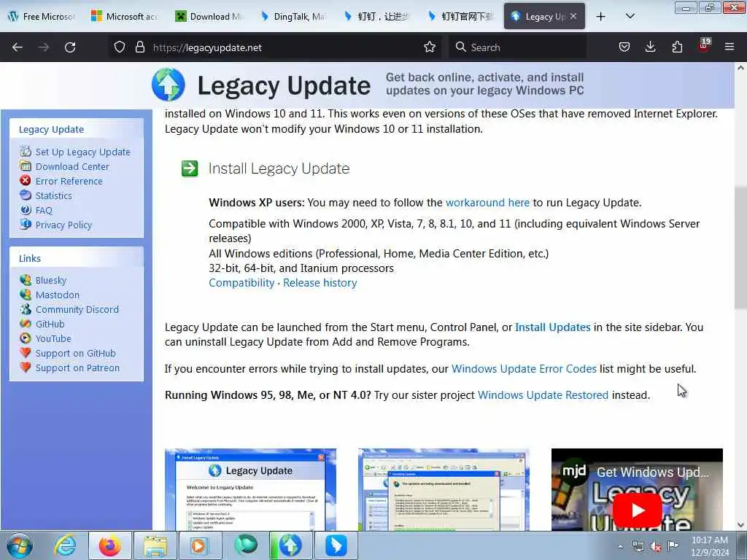Open Legacy Update globe taskbar icon

tap(290, 545)
